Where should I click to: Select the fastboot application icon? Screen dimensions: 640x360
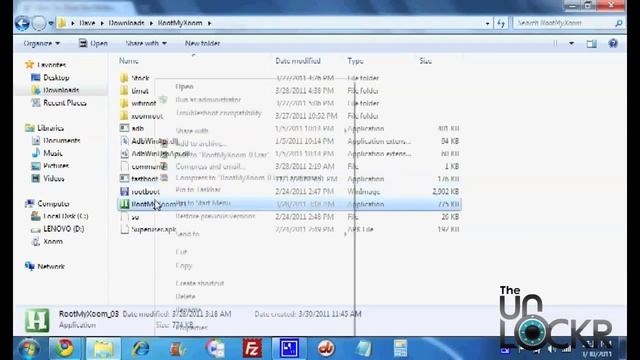(124, 179)
